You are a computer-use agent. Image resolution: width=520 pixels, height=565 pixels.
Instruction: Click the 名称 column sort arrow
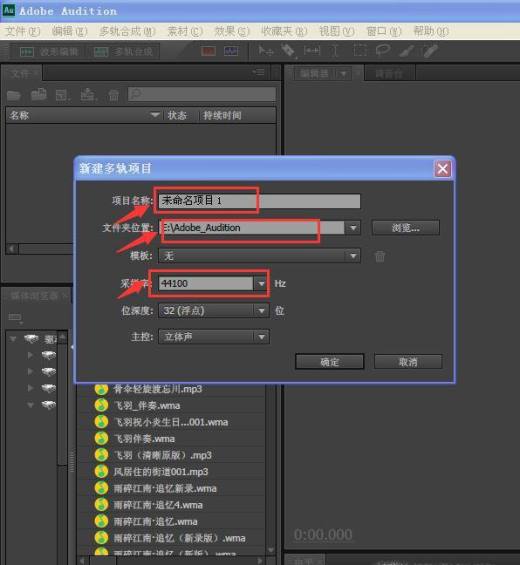[x=155, y=115]
